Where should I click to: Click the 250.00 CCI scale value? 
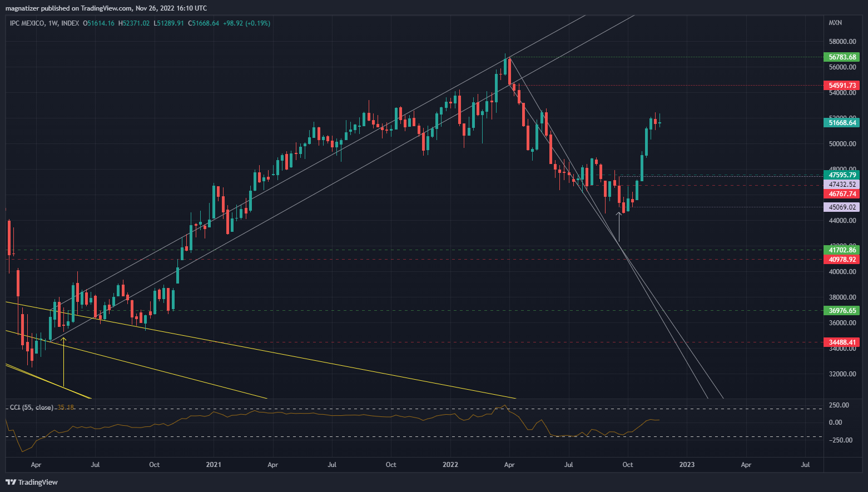[x=839, y=405]
